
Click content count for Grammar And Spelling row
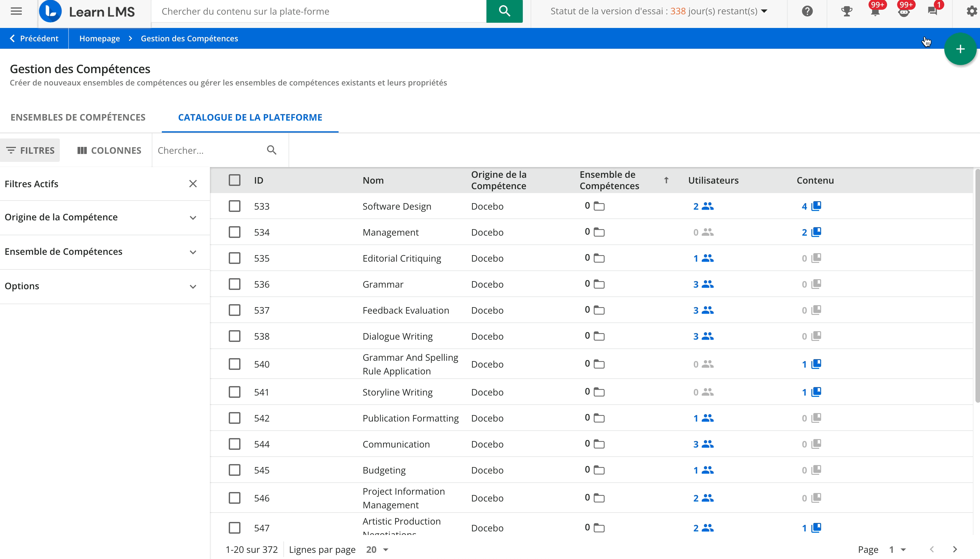click(804, 364)
